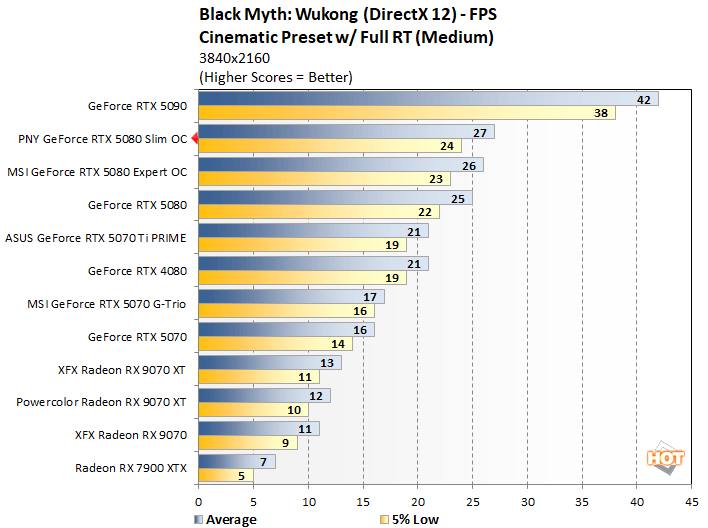
Task: Click the 5% Low legend text
Action: pyautogui.click(x=415, y=520)
